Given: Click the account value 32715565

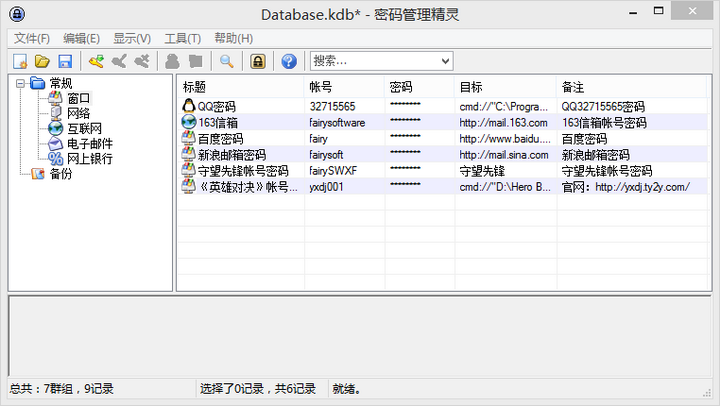Looking at the screenshot, I should click(332, 107).
